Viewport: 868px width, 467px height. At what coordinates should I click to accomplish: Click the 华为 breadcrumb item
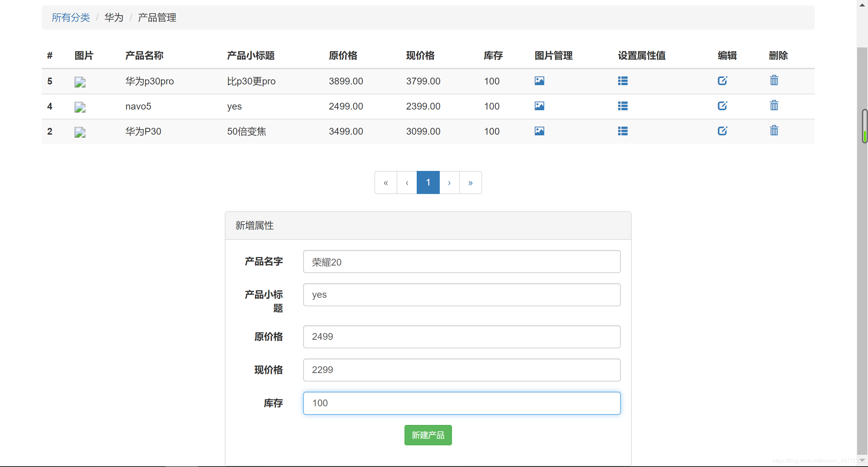pos(114,18)
